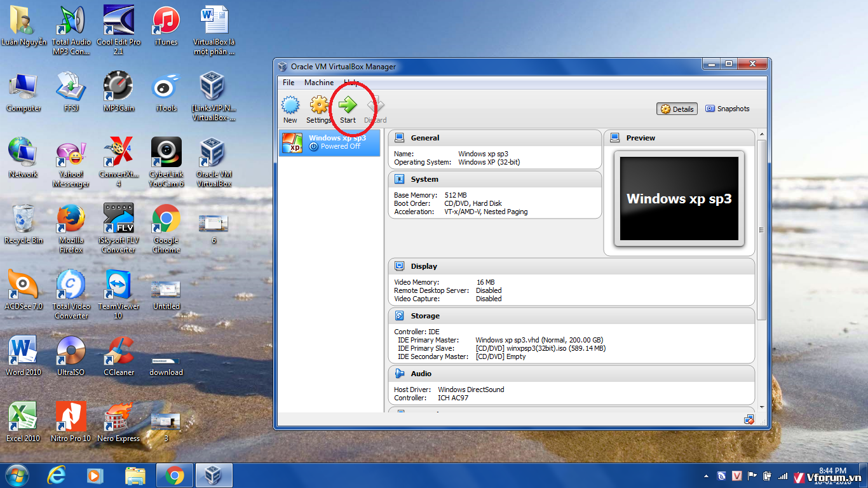Viewport: 868px width, 488px height.
Task: Open the iTunes desktop shortcut
Action: point(166,25)
